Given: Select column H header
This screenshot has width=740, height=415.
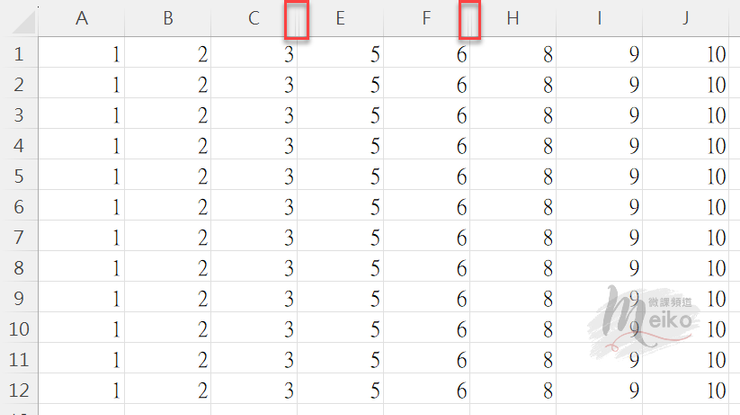Looking at the screenshot, I should click(513, 18).
